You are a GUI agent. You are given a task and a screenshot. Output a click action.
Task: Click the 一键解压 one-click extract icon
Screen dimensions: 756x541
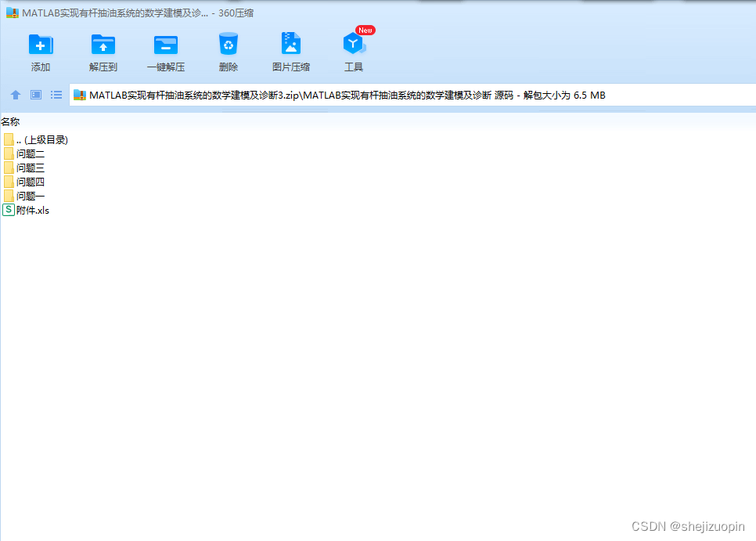[166, 45]
